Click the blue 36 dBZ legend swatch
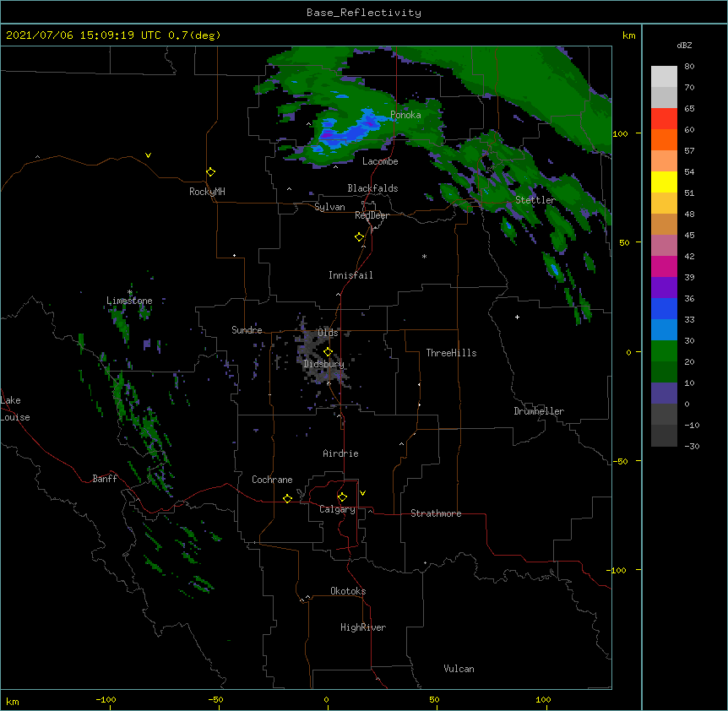 pyautogui.click(x=664, y=308)
